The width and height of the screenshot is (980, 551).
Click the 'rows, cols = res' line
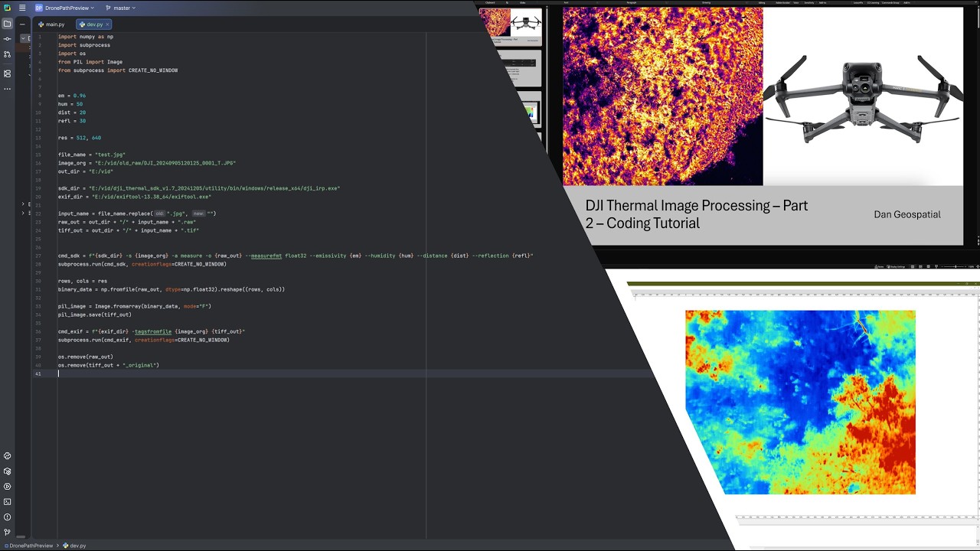coord(83,281)
